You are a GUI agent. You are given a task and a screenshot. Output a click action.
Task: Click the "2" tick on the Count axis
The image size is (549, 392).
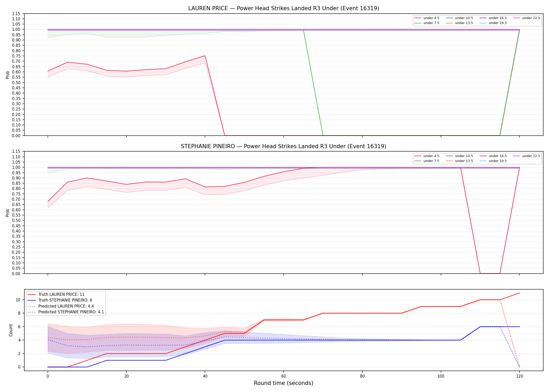(x=19, y=354)
